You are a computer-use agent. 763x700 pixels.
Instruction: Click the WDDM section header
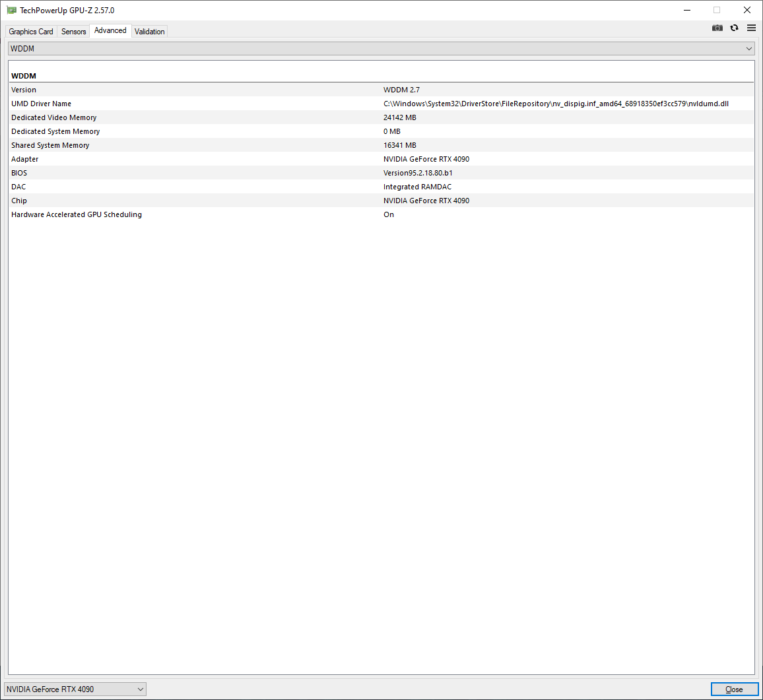24,76
